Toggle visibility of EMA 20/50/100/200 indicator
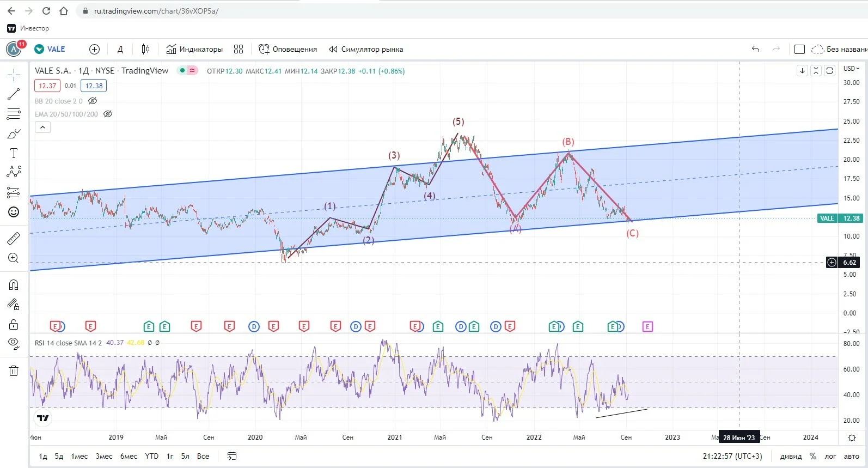868x468 pixels. pos(108,114)
